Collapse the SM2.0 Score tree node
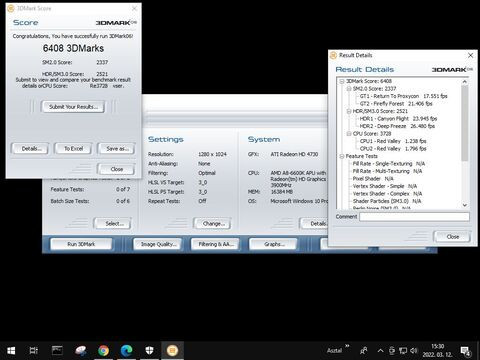The height and width of the screenshot is (360, 480). [349, 89]
